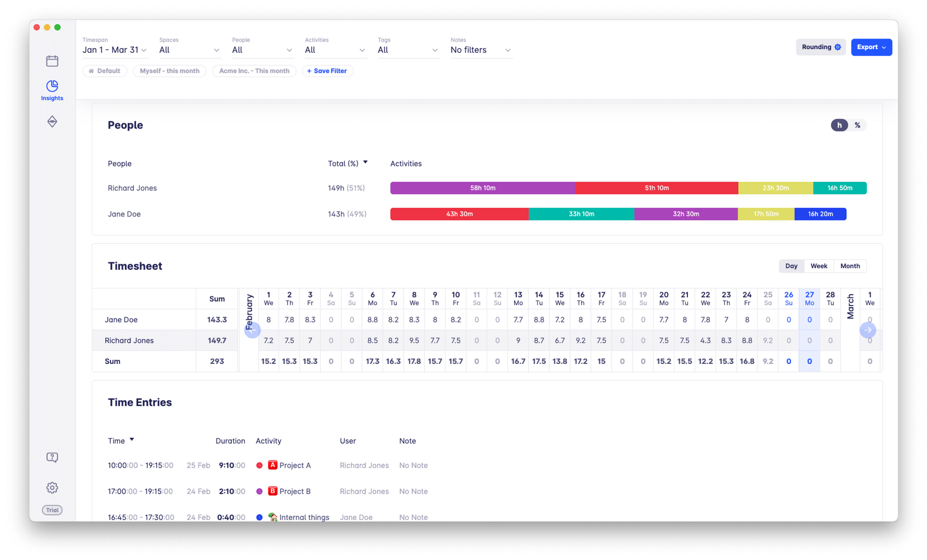927x560 pixels.
Task: Set timesheet granularity to Week
Action: [x=819, y=266]
